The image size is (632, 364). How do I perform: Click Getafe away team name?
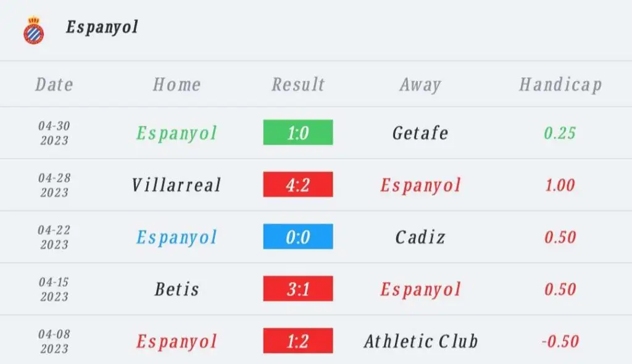tap(420, 133)
